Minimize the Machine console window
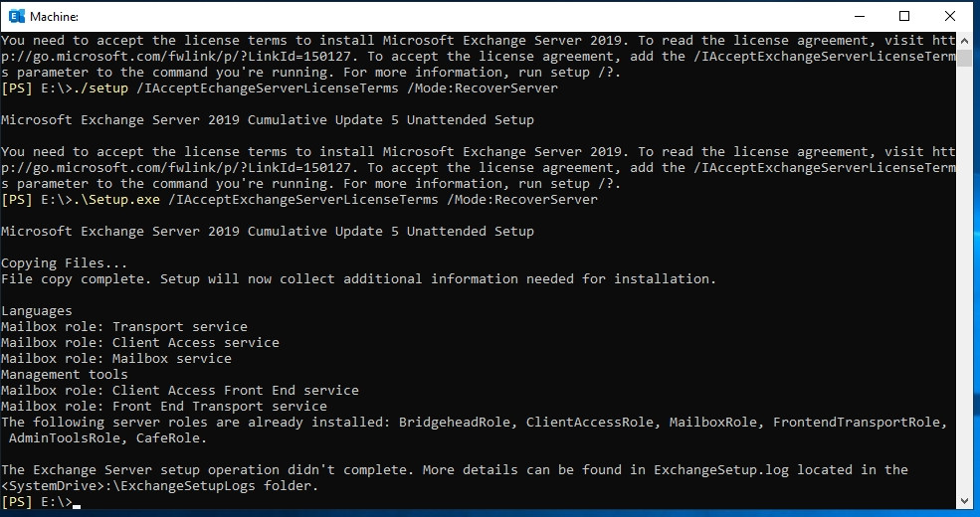Screen dimensions: 980x517 (x=860, y=16)
